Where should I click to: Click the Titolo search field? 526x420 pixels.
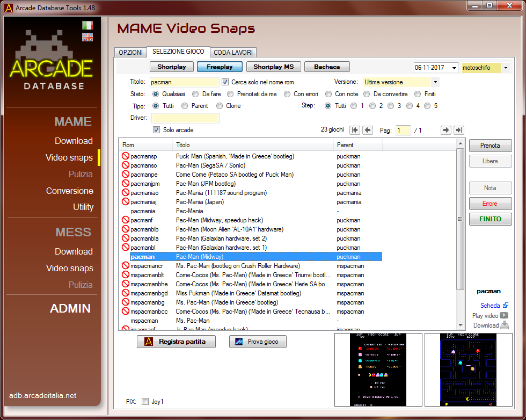coord(185,82)
